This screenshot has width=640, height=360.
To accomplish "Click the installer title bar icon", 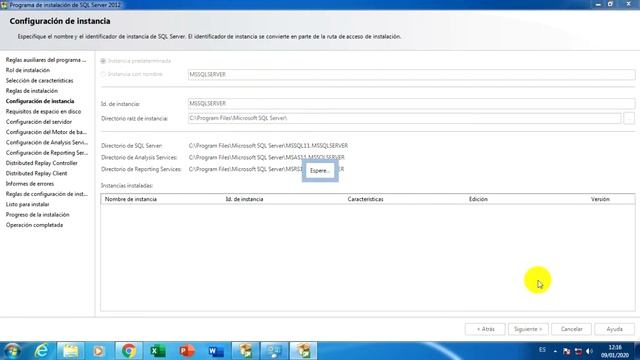I will (x=4, y=4).
